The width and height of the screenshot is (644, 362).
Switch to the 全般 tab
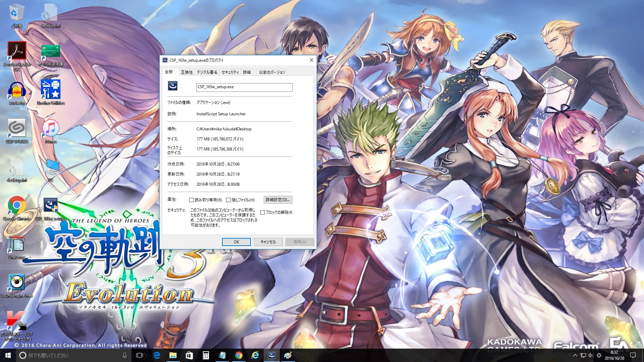[x=169, y=72]
